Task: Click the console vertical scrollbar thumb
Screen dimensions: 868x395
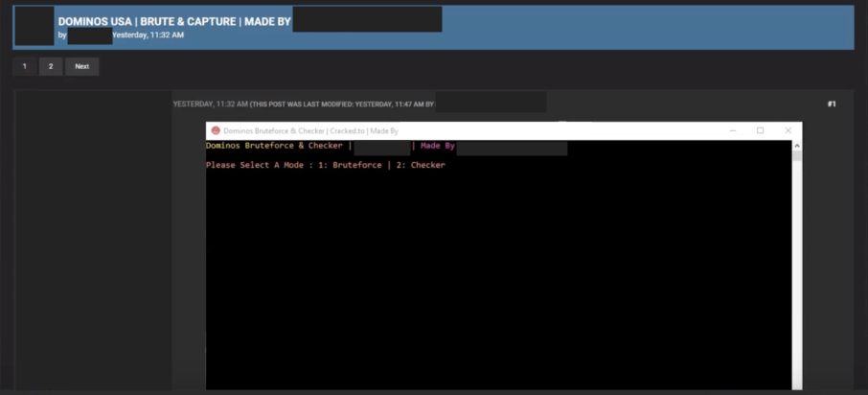Action: point(797,155)
